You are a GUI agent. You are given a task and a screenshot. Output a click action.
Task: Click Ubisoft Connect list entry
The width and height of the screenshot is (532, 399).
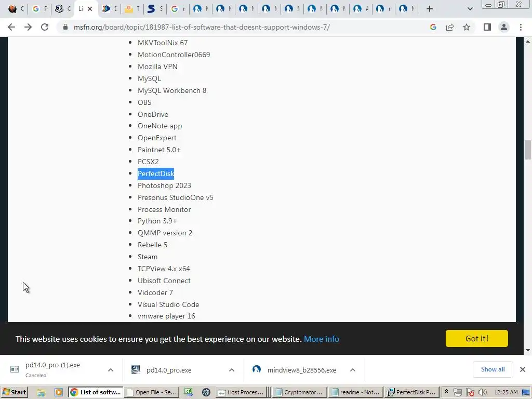164,281
